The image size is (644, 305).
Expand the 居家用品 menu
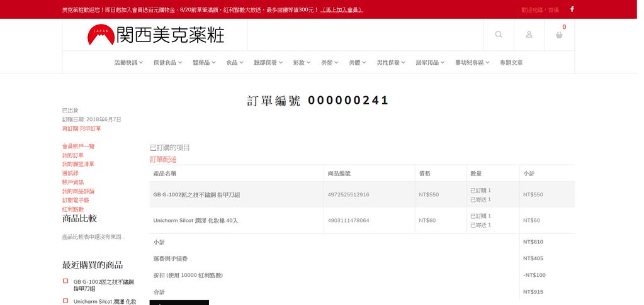431,62
